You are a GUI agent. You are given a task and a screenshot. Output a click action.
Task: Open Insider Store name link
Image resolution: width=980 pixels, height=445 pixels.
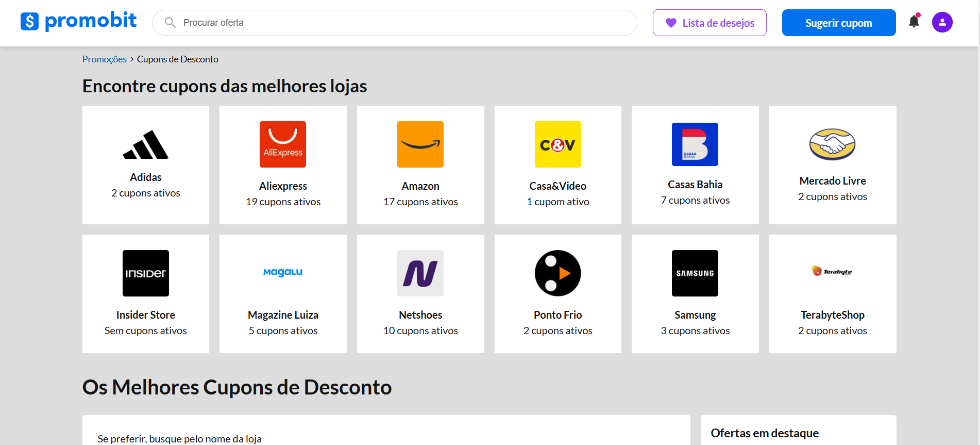pyautogui.click(x=146, y=315)
